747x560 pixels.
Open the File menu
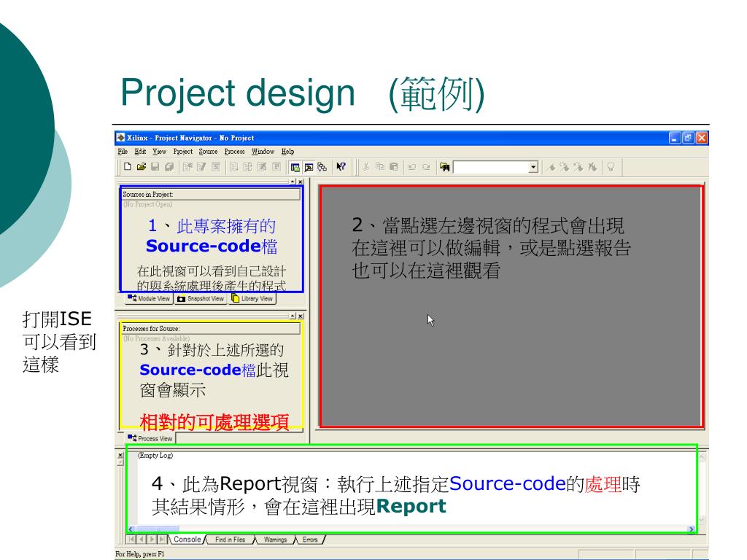tap(123, 152)
